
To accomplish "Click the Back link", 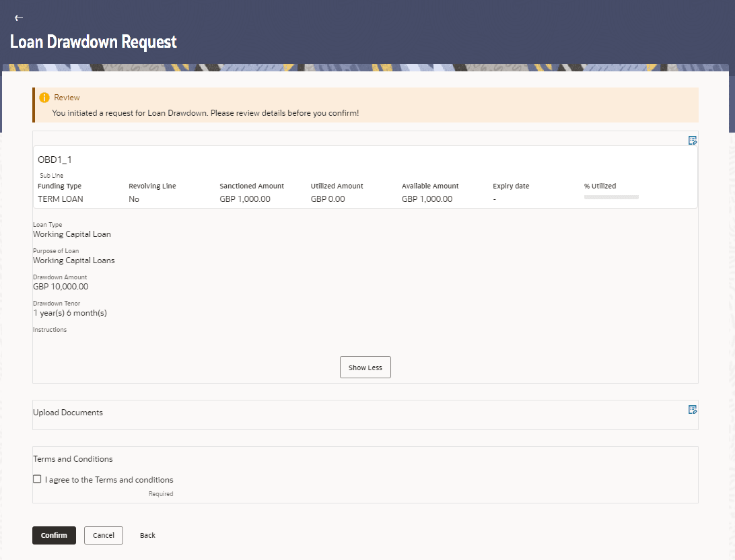I will (147, 535).
